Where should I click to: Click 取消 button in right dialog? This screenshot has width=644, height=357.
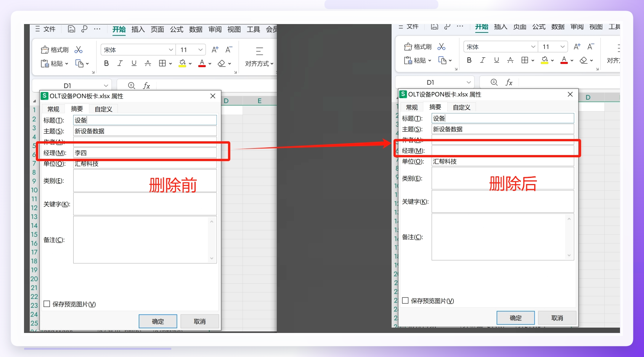557,318
